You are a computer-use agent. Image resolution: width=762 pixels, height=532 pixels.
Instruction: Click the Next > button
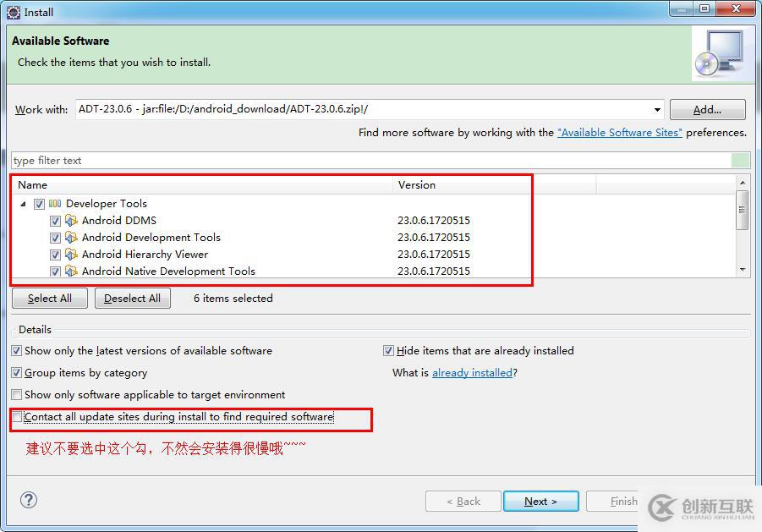point(541,502)
